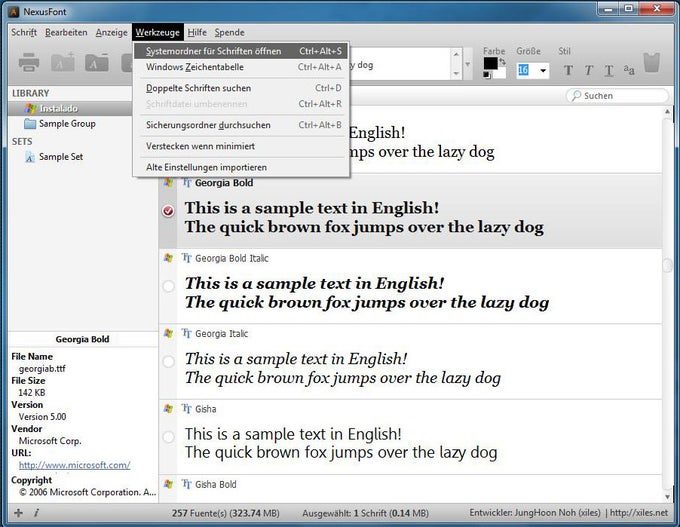Click the add-folder icon with plus sign
Image resolution: width=680 pixels, height=527 pixels.
63,63
